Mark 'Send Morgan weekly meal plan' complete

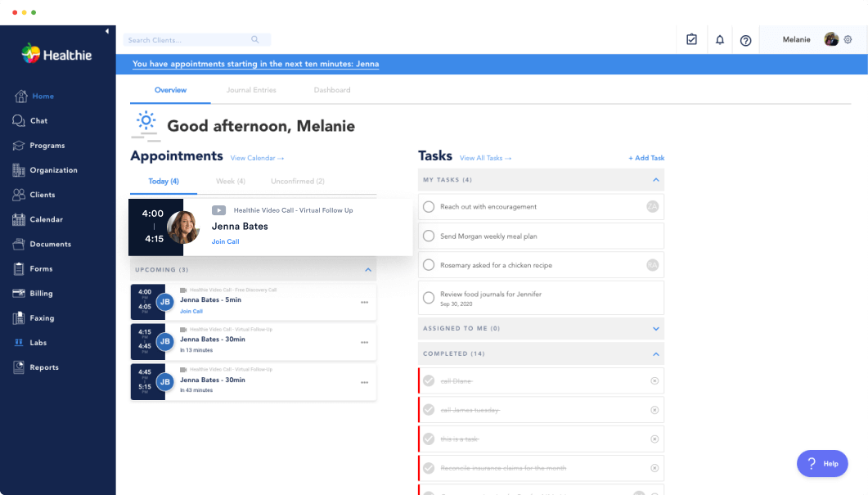pos(429,236)
